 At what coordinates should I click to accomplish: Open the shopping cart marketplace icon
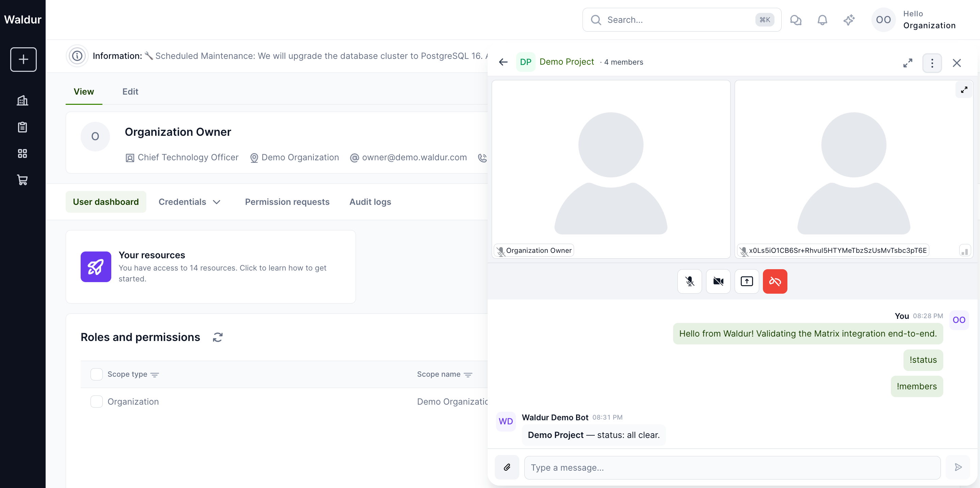(x=22, y=180)
